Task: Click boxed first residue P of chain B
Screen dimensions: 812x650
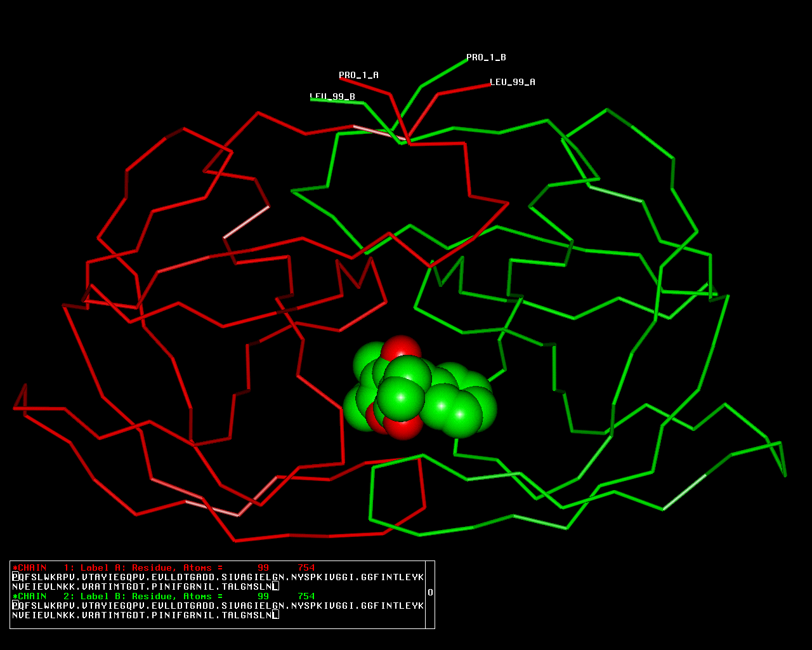Action: (15, 606)
